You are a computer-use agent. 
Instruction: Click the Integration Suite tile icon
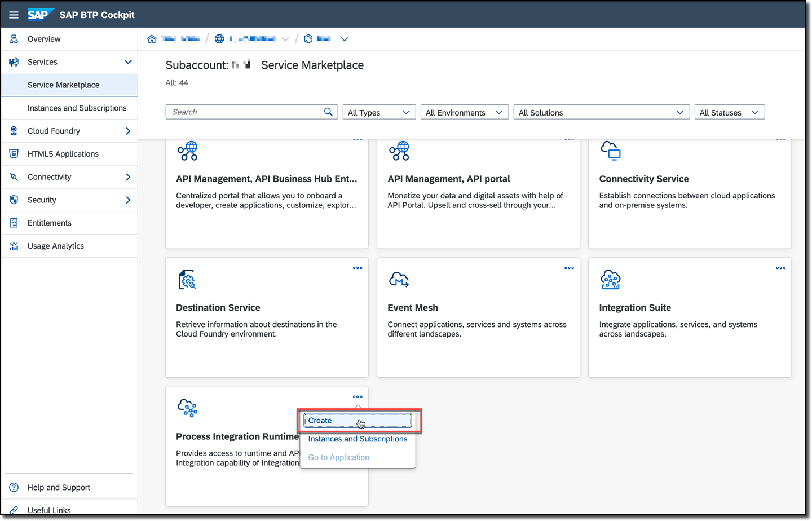611,280
